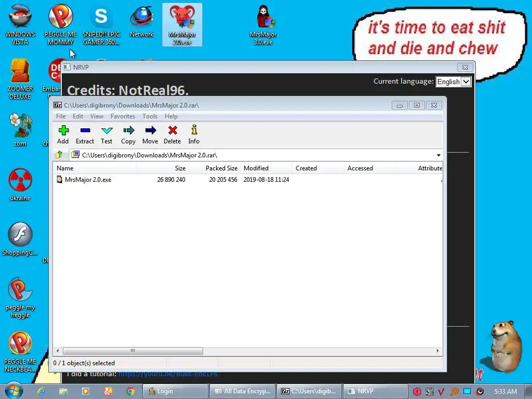Run Test on the archive
Viewport: 532px width, 399px height.
(x=107, y=135)
